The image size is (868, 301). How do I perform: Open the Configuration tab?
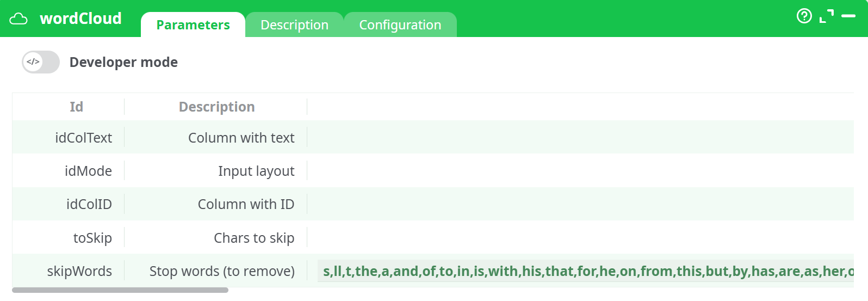pos(400,25)
